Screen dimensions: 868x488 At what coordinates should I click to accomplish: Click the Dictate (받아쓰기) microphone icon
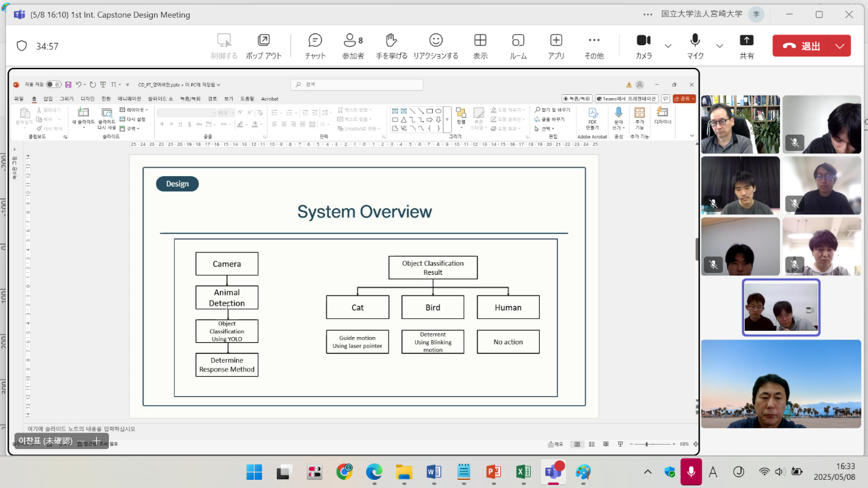(x=618, y=112)
